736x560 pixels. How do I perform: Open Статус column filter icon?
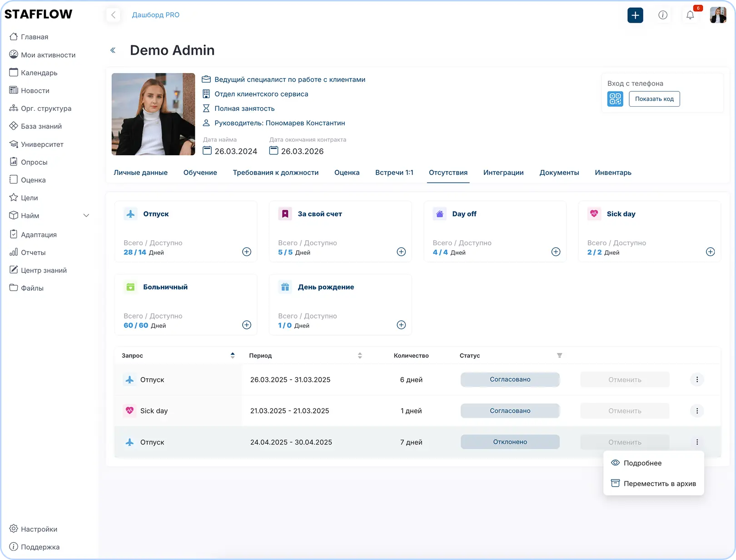pyautogui.click(x=559, y=356)
